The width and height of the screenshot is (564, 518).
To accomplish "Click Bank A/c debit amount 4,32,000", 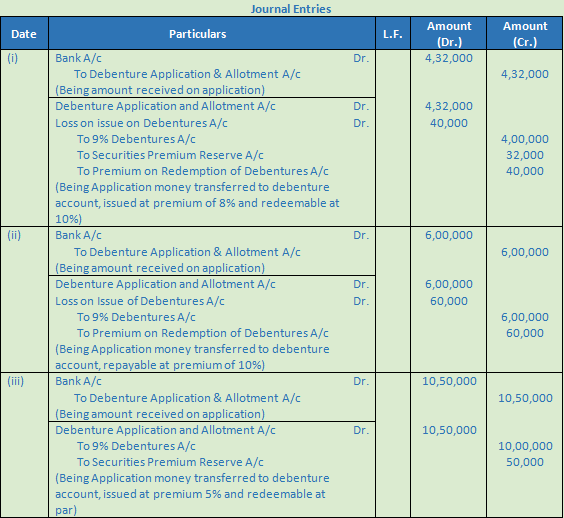I will click(449, 58).
